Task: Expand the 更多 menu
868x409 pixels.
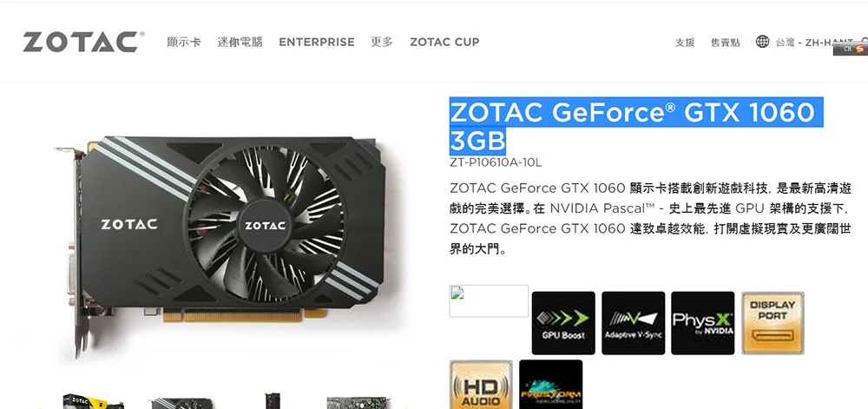Action: pyautogui.click(x=381, y=42)
